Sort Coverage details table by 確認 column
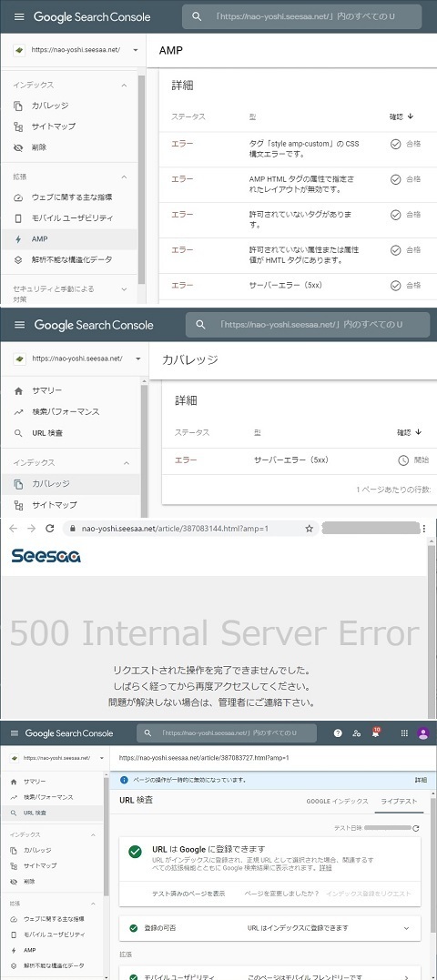Viewport: 437px width, 980px height. (x=409, y=432)
